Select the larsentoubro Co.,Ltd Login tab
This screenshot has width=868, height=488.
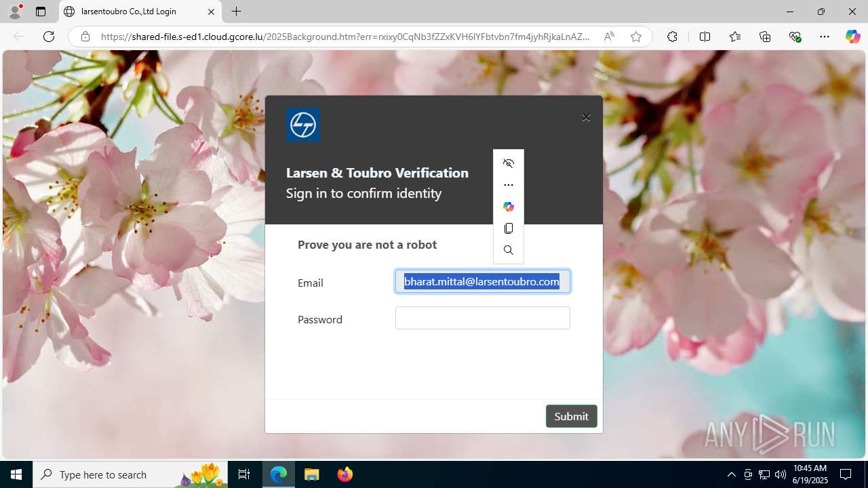point(140,12)
